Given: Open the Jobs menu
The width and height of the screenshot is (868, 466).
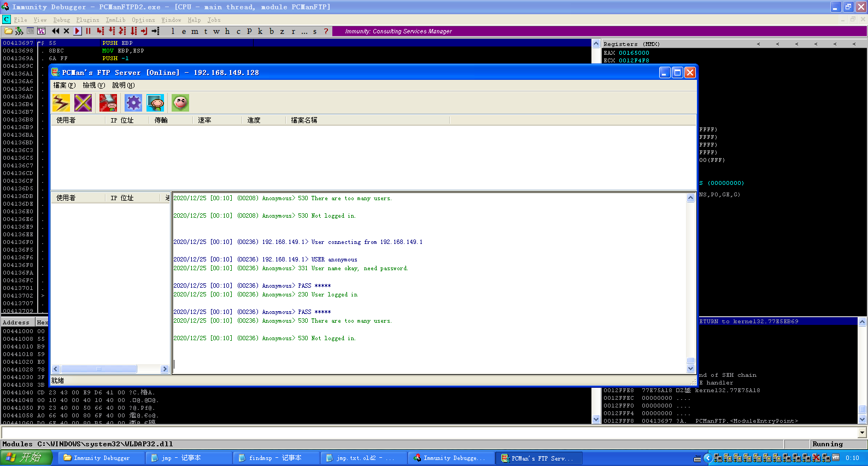Looking at the screenshot, I should (x=214, y=20).
